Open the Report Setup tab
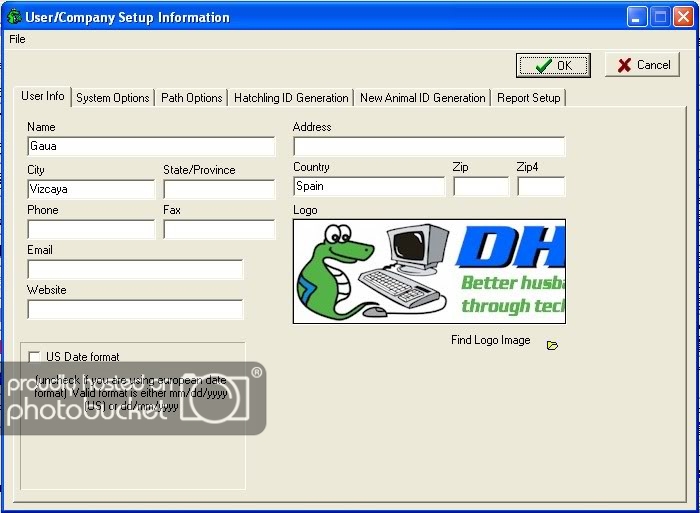This screenshot has height=513, width=700. pos(528,98)
